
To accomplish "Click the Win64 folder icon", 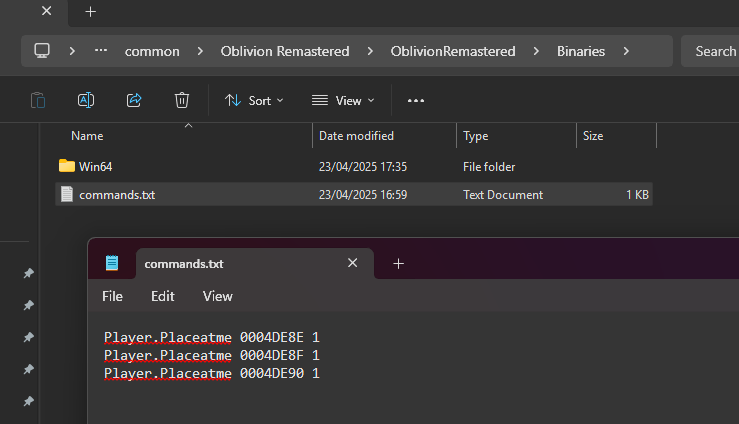I will [67, 166].
